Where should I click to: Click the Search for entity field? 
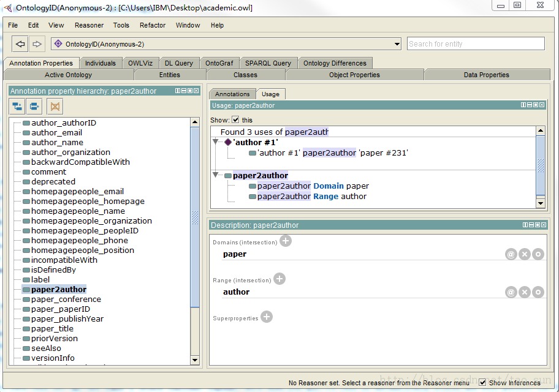[x=476, y=43]
